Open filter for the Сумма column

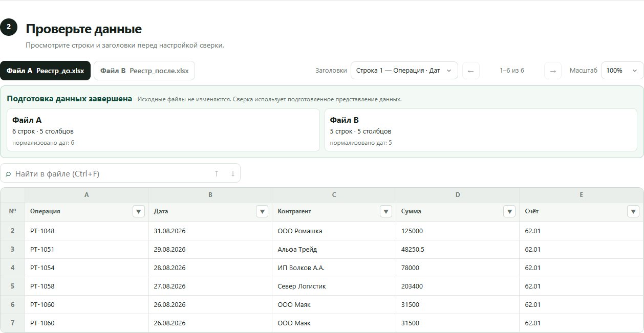click(509, 211)
